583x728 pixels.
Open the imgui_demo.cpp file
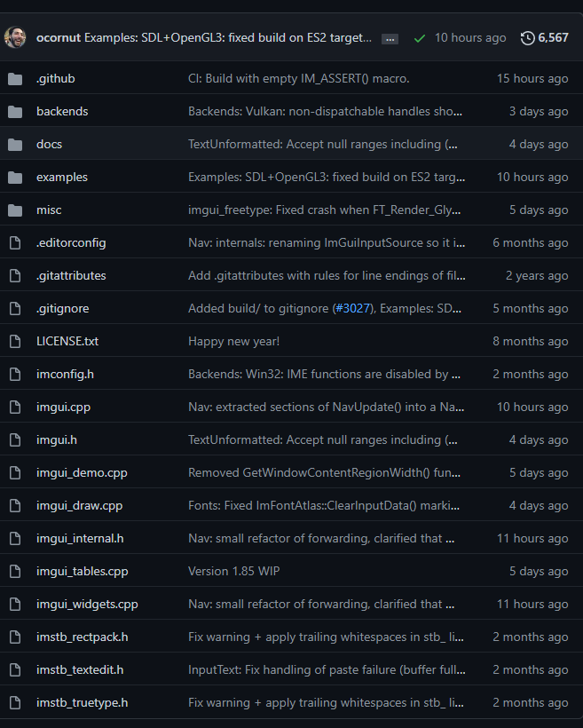tap(82, 472)
